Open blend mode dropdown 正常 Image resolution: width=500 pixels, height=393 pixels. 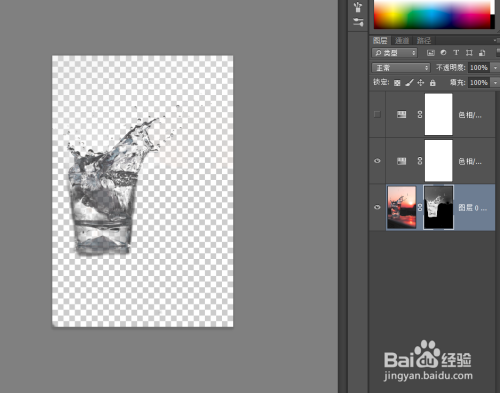[x=401, y=68]
